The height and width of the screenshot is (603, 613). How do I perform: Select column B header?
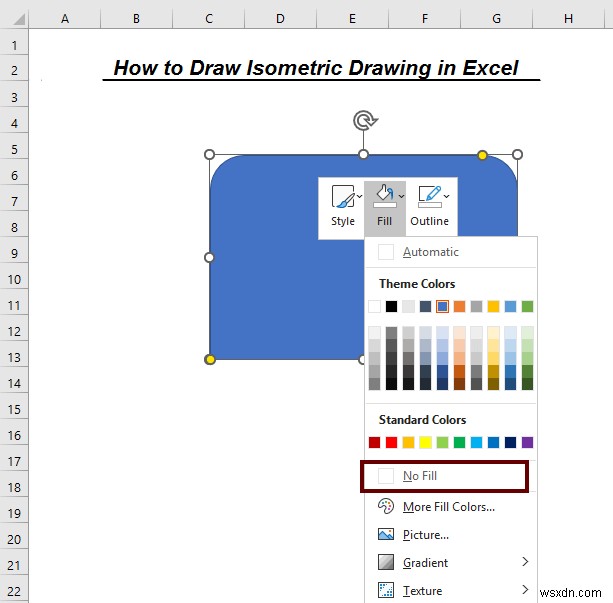pos(136,18)
